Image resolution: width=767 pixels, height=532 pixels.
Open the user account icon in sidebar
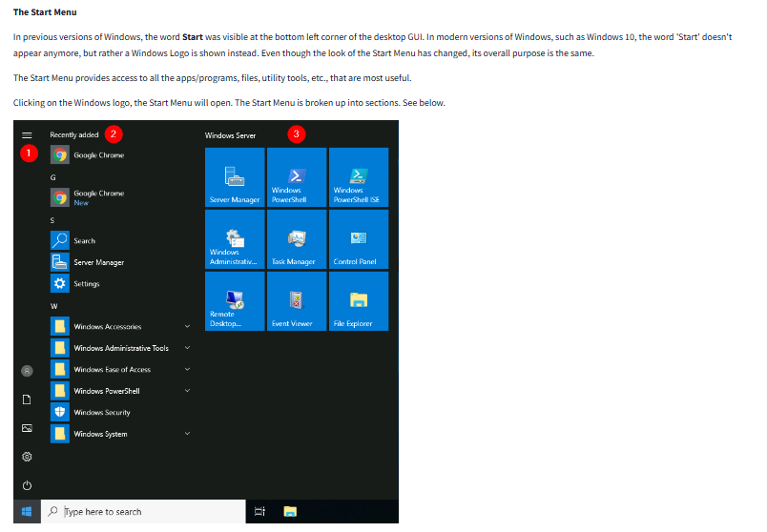point(27,370)
